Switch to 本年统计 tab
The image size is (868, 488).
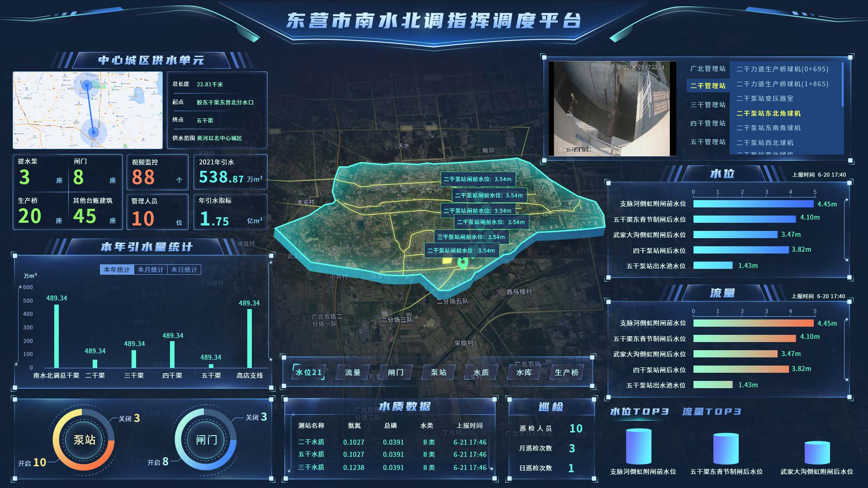coord(117,270)
